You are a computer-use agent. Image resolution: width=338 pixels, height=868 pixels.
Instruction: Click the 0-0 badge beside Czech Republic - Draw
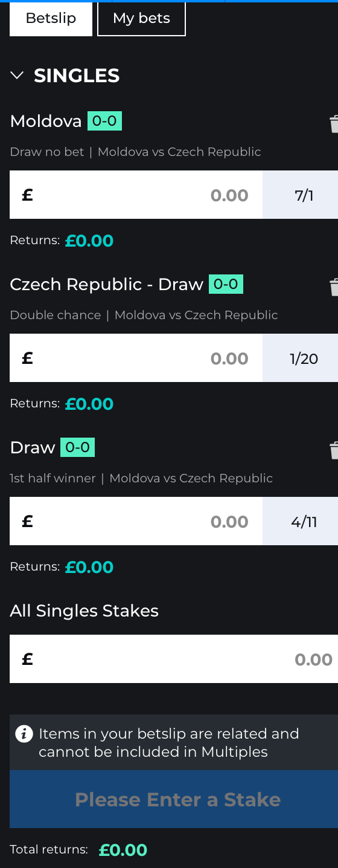(x=226, y=284)
